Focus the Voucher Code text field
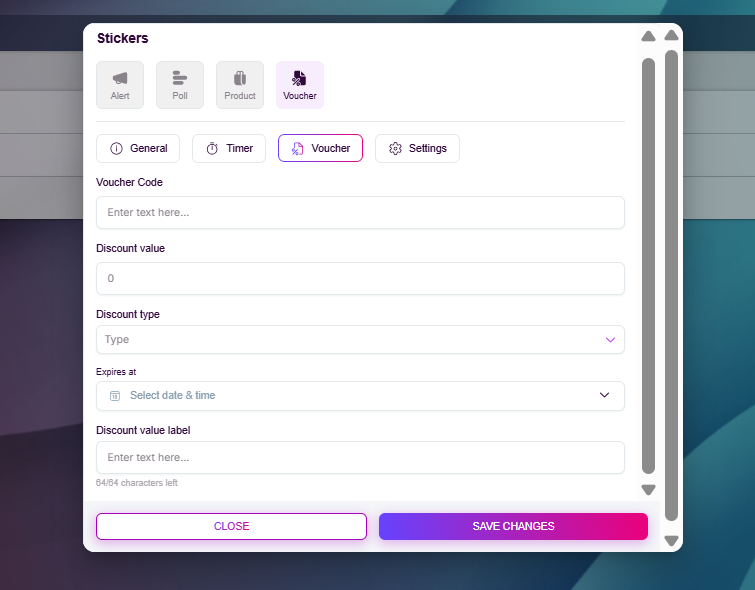Screen dimensions: 755x590 coord(360,212)
